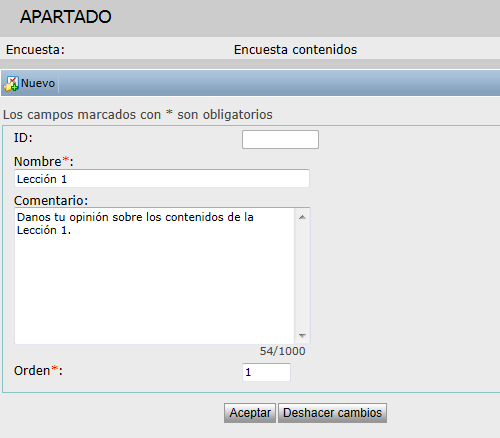Focus the Orden number field

(266, 372)
